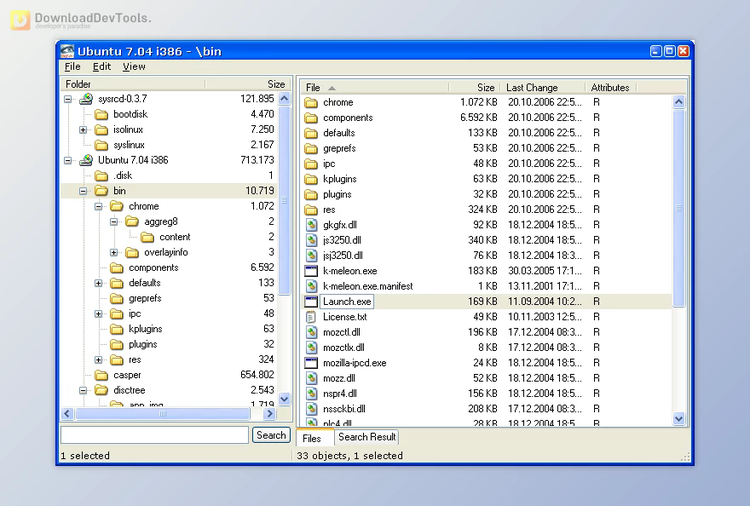750x506 pixels.
Task: Click the greprefs folder icon in file list
Action: coord(311,148)
